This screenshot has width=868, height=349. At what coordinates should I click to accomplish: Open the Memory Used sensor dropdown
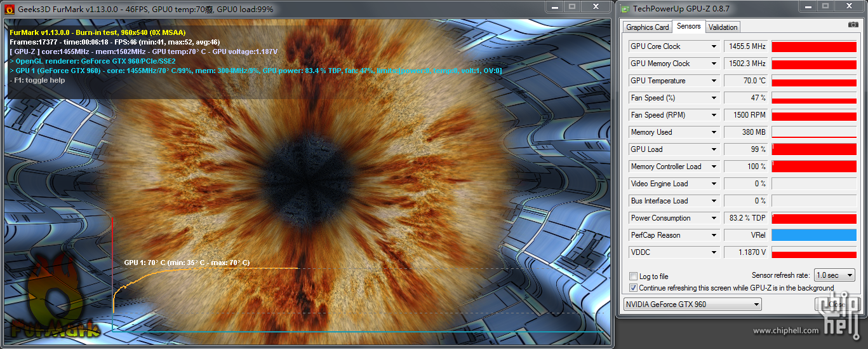(x=714, y=132)
